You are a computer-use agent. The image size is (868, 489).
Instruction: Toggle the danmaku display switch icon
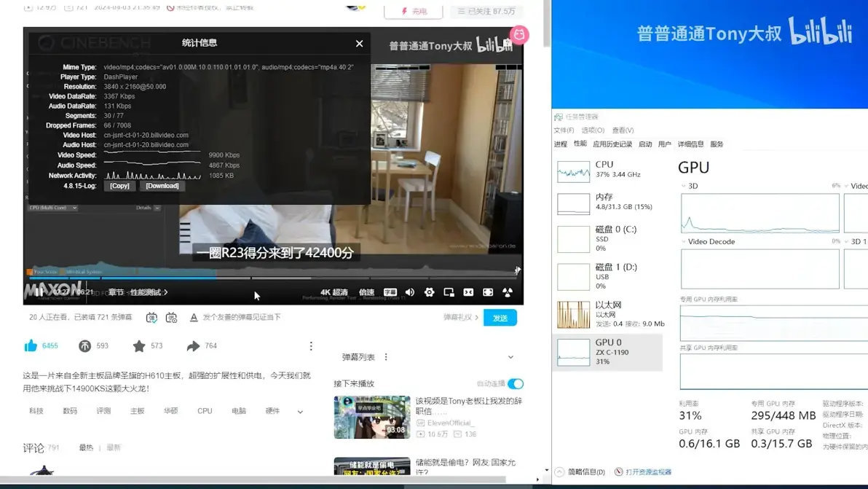151,317
